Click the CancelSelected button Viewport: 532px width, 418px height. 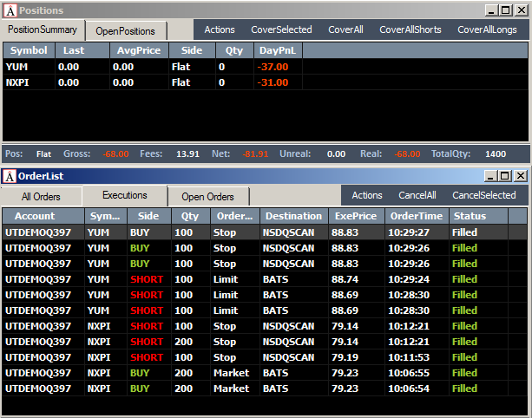coord(484,195)
